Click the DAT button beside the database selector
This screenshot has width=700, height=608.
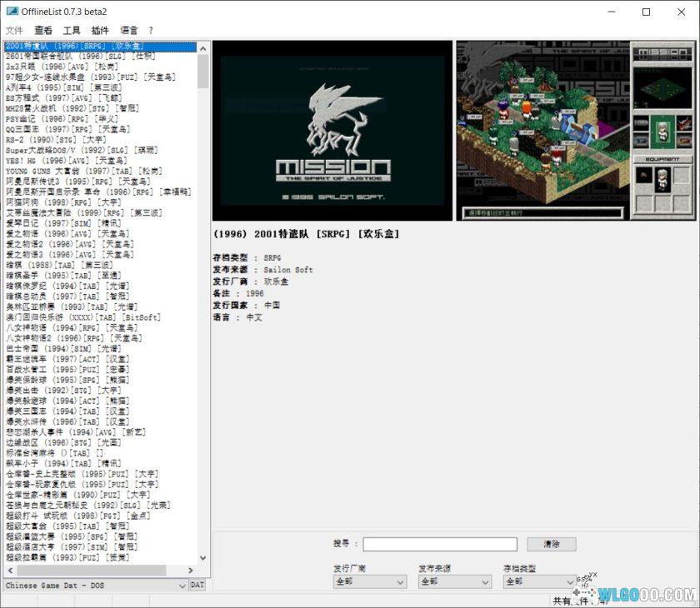pyautogui.click(x=197, y=586)
